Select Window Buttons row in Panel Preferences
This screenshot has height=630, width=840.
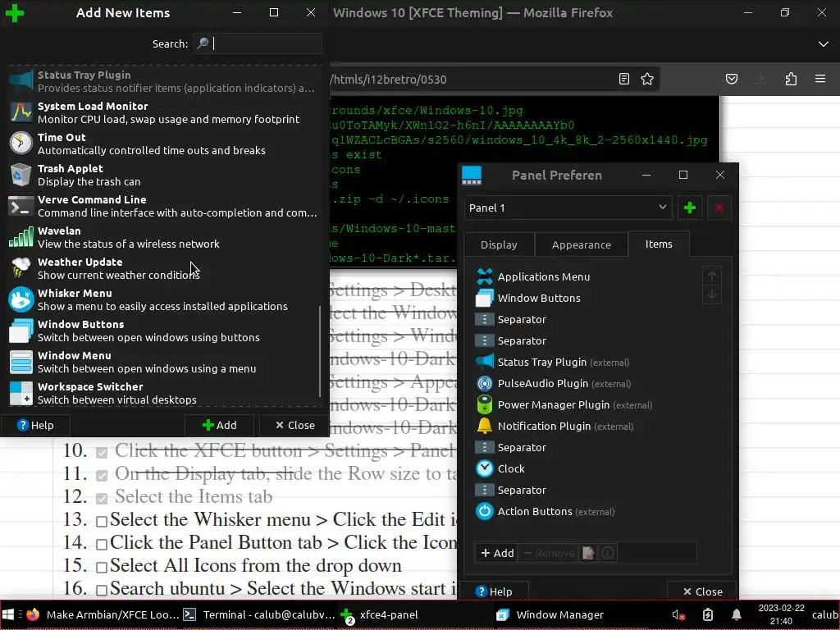click(x=587, y=298)
